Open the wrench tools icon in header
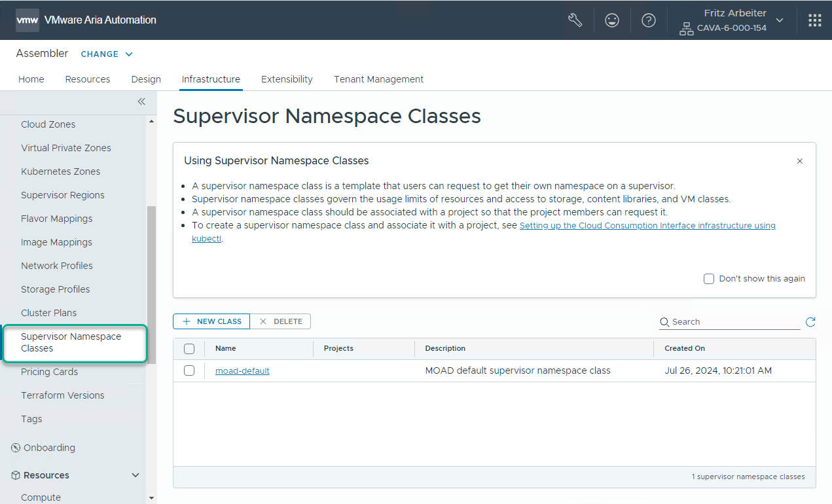Screen dimensions: 832x504 pos(575,20)
